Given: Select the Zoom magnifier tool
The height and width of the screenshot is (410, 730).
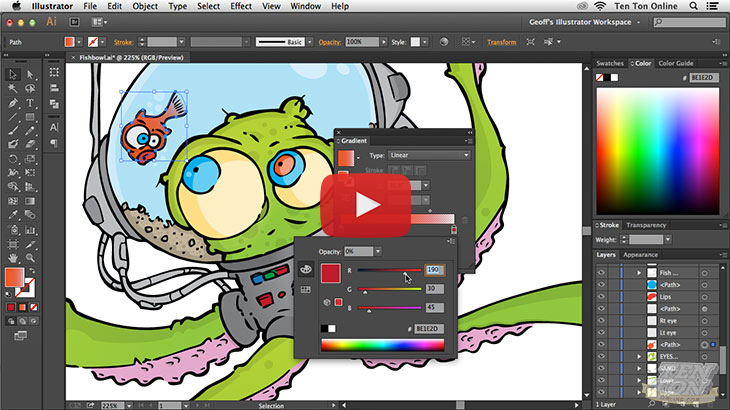Looking at the screenshot, I should pyautogui.click(x=30, y=258).
